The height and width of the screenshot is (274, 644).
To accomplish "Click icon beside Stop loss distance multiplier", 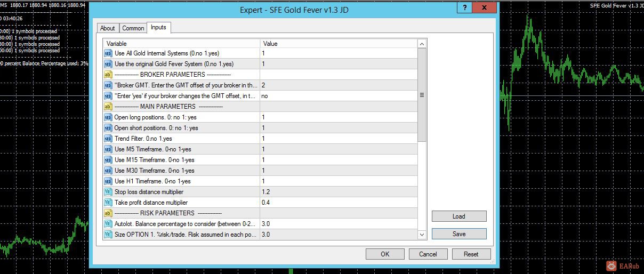I will [x=108, y=192].
